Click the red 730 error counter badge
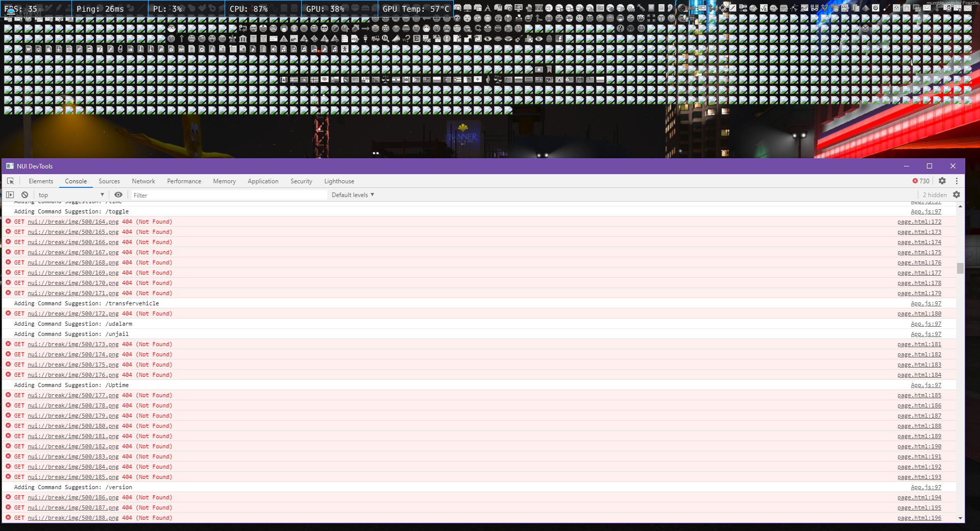The width and height of the screenshot is (980, 531). pos(921,181)
